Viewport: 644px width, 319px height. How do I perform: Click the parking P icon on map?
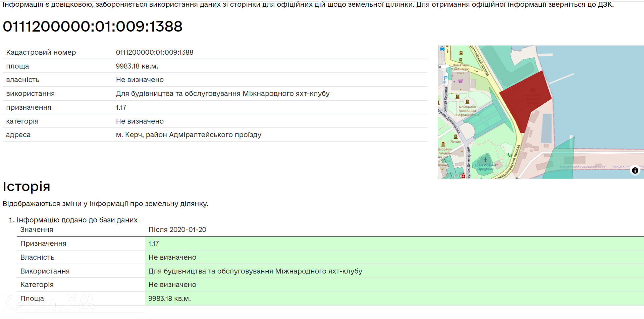coord(446,78)
